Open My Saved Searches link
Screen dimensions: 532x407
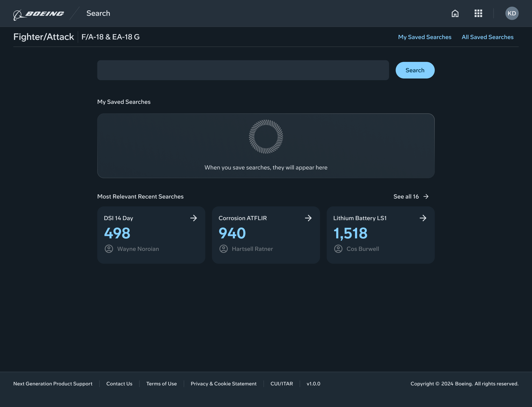pos(425,37)
